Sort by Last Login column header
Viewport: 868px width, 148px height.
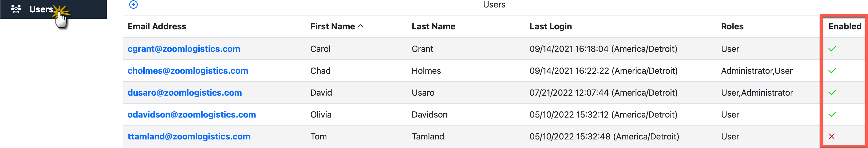pos(550,27)
